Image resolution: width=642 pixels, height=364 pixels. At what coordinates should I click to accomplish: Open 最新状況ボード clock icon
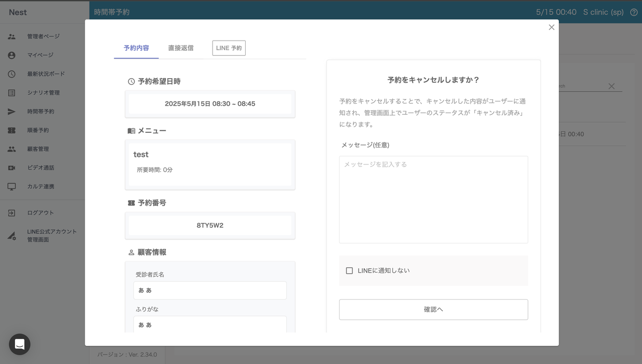point(12,74)
